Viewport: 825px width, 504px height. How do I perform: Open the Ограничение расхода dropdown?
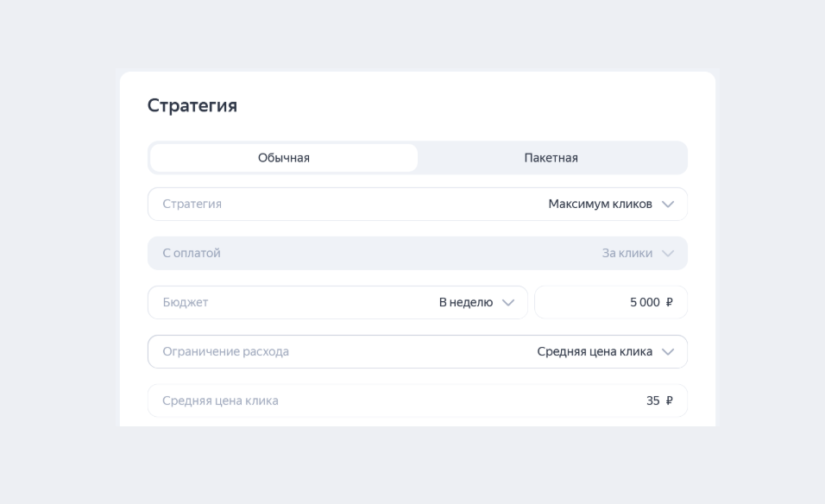(x=417, y=351)
